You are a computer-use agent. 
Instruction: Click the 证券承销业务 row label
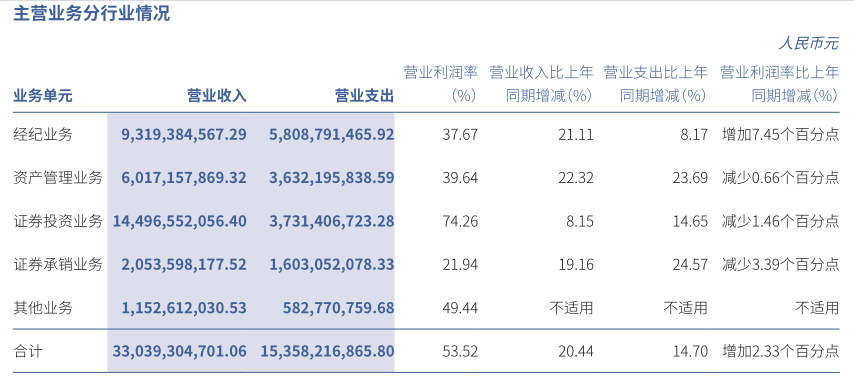[58, 265]
